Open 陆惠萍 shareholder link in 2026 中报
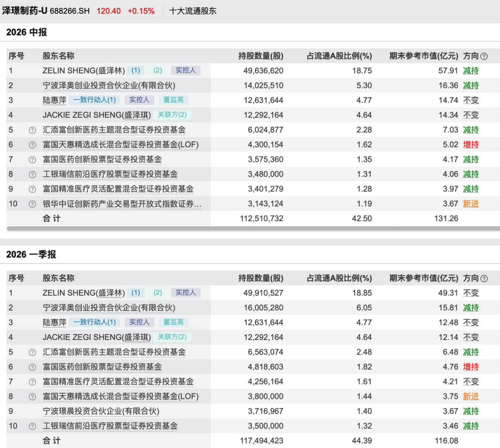The height and width of the screenshot is (448, 500). 55,100
